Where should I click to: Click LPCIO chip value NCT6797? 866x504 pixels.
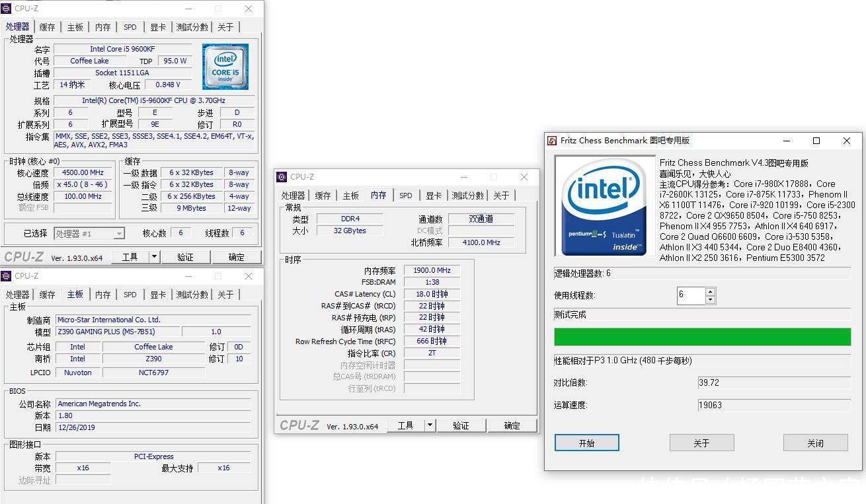tap(154, 373)
